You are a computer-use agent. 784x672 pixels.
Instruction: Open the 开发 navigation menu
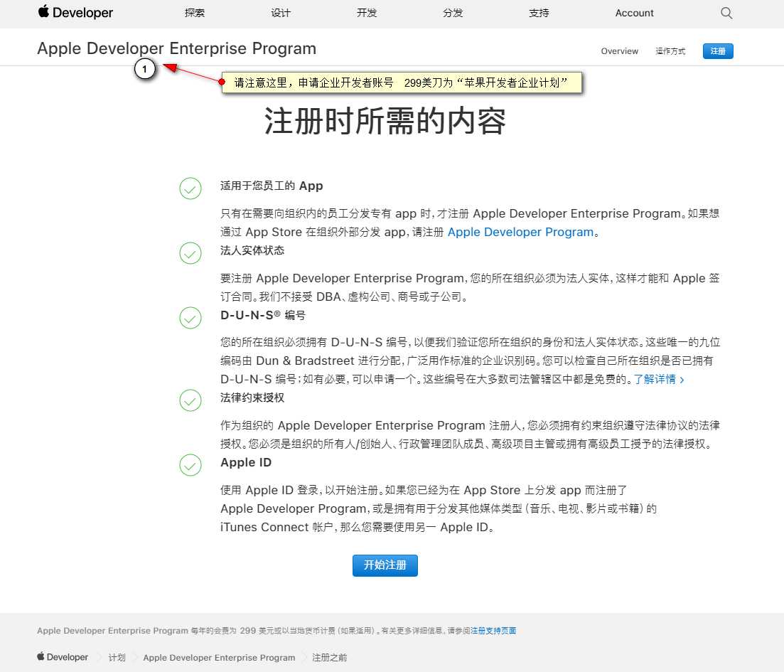pyautogui.click(x=367, y=13)
